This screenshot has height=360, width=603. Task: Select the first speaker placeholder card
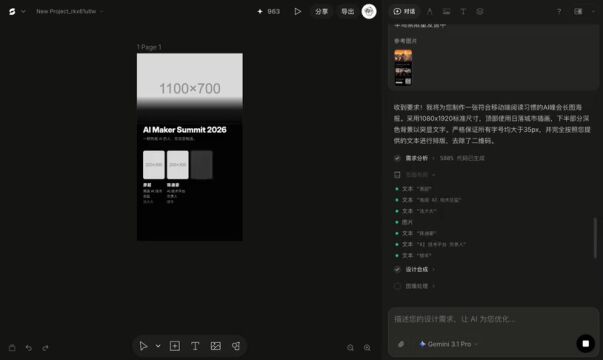[154, 165]
